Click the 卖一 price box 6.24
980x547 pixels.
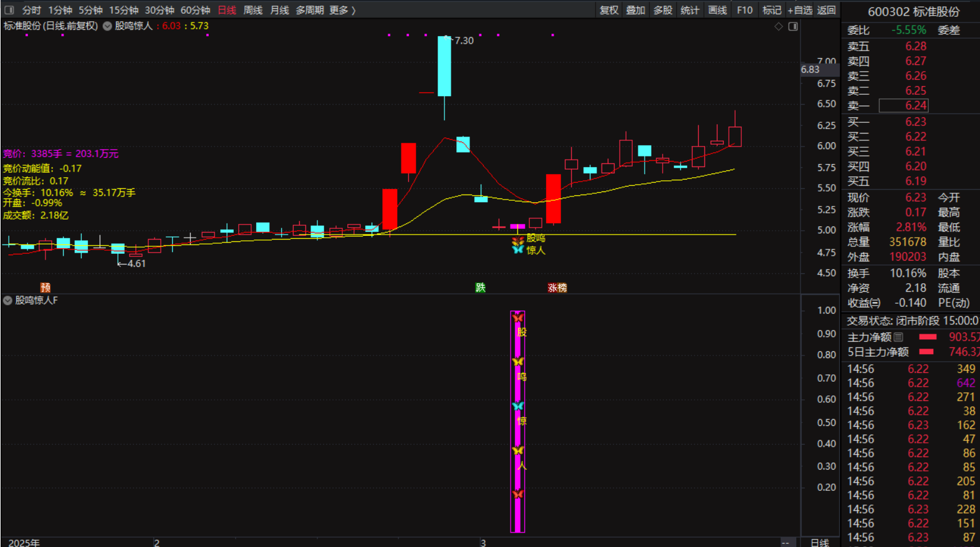903,105
